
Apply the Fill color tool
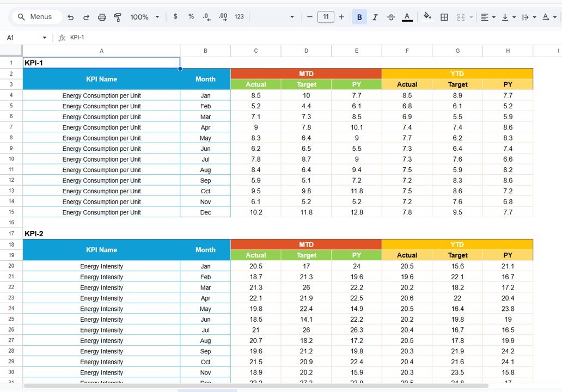pos(427,17)
